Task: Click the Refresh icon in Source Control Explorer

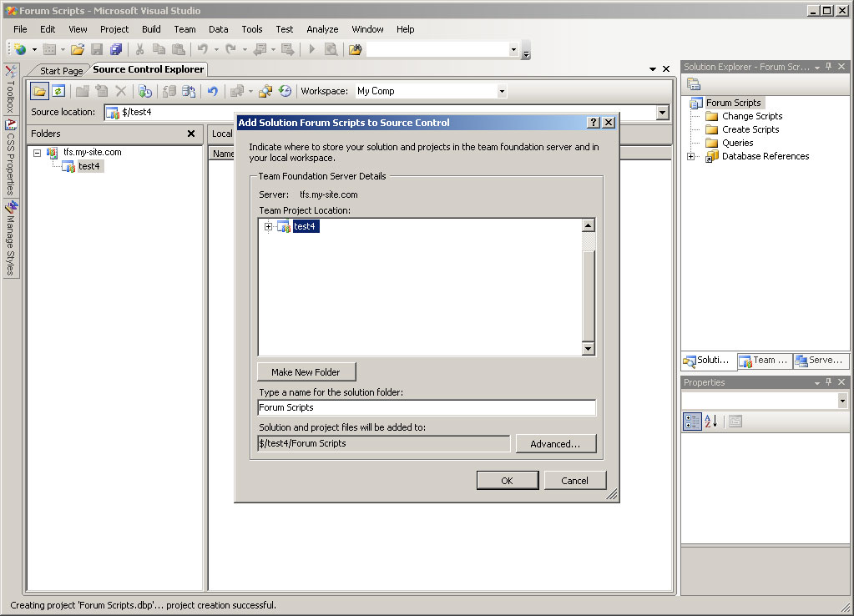Action: tap(58, 91)
